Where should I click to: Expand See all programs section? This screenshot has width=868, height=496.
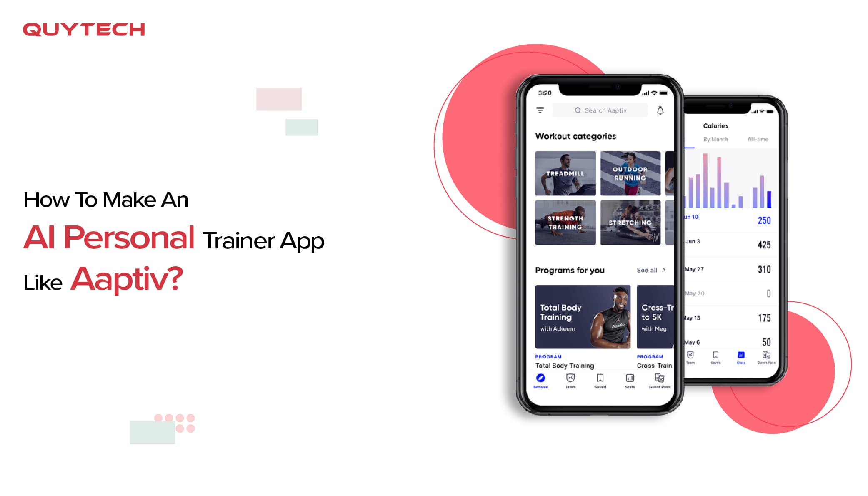point(650,270)
